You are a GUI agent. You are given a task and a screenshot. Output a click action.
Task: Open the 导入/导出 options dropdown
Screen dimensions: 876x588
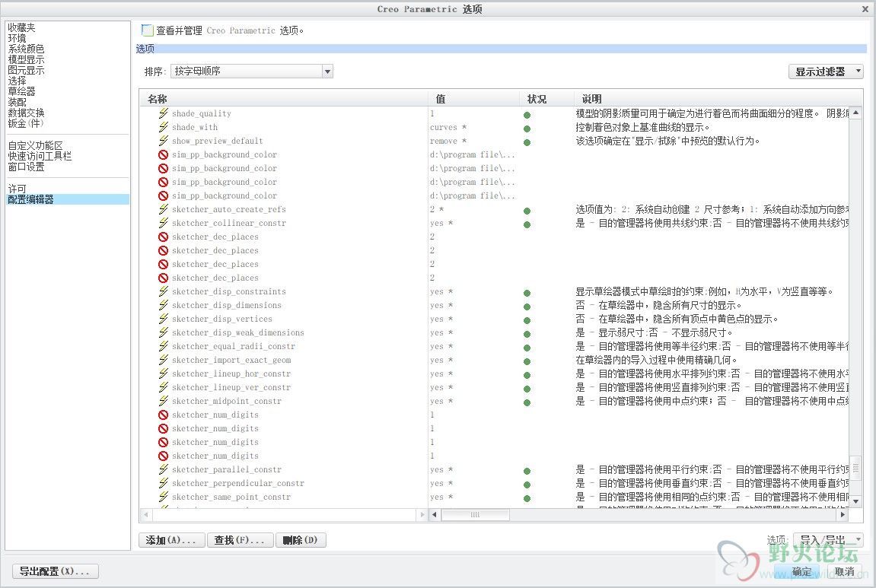click(x=828, y=540)
